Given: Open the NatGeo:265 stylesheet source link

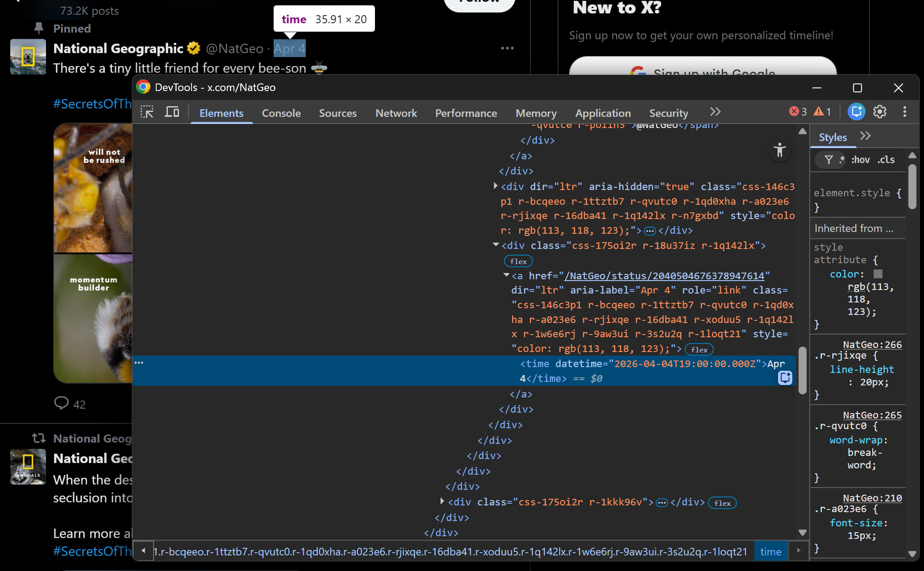Looking at the screenshot, I should pos(872,415).
